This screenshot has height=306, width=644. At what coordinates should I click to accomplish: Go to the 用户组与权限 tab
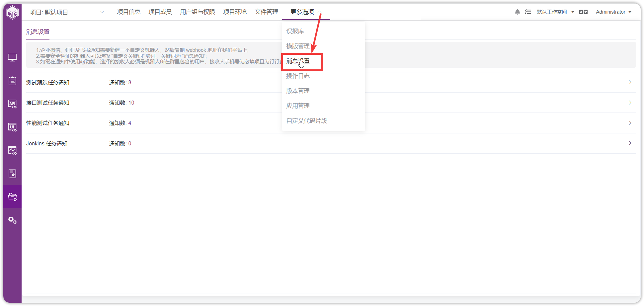click(x=198, y=12)
